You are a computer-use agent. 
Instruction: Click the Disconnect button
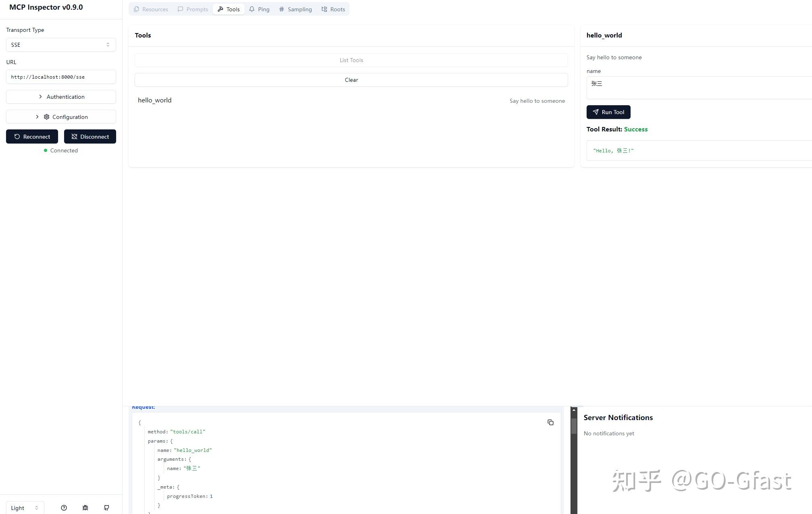(90, 136)
